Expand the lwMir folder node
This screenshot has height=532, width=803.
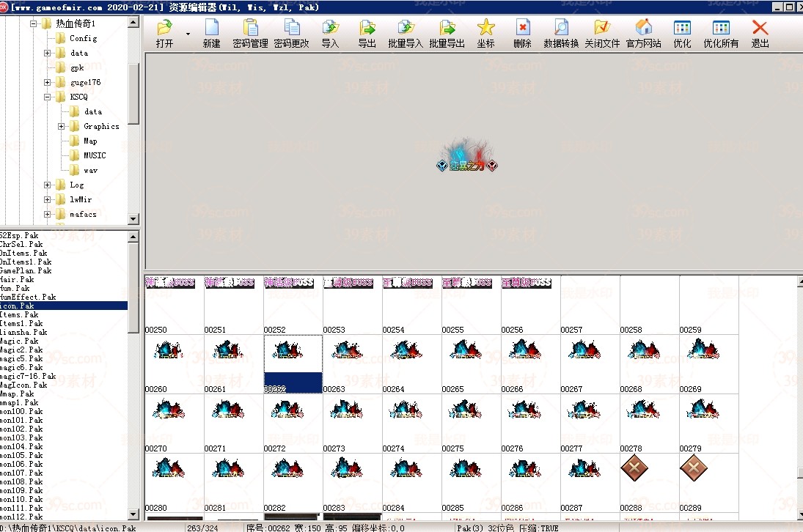(x=47, y=199)
